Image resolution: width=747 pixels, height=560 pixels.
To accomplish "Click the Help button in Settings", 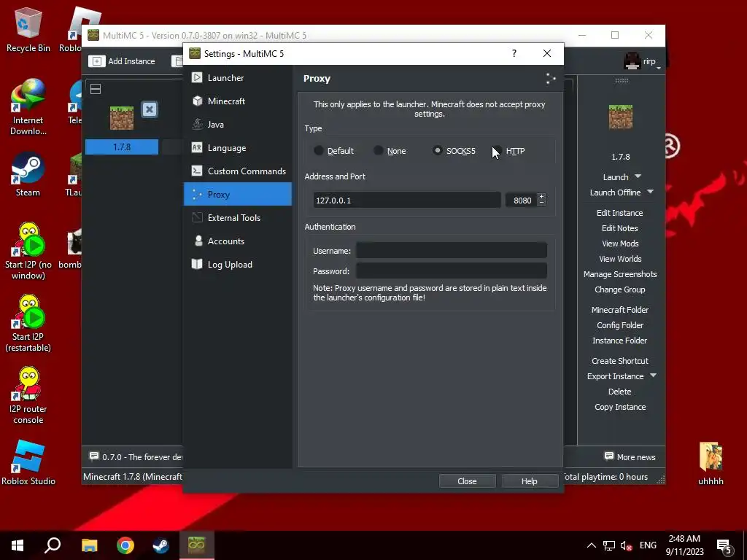I will 530,481.
